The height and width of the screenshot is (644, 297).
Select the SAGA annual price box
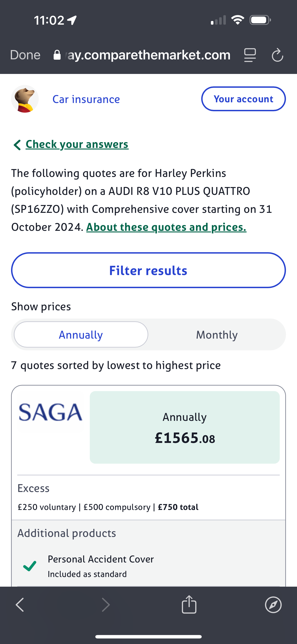point(184,427)
